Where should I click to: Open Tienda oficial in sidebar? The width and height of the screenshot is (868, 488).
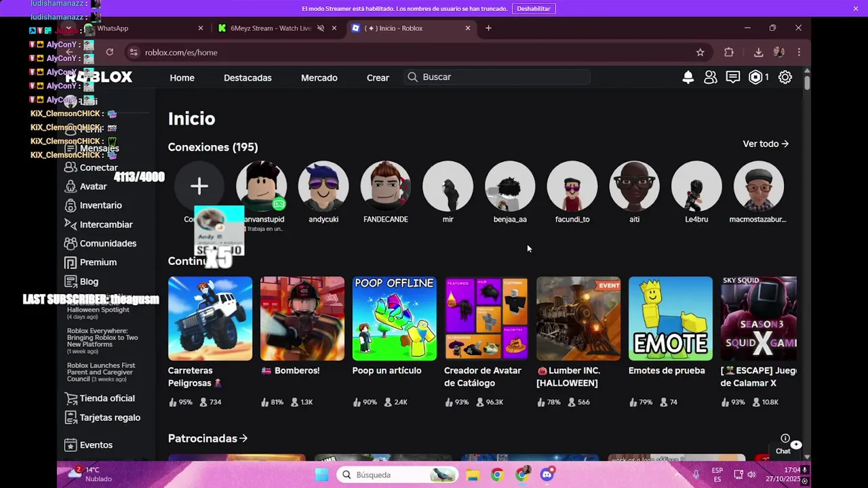[100, 399]
